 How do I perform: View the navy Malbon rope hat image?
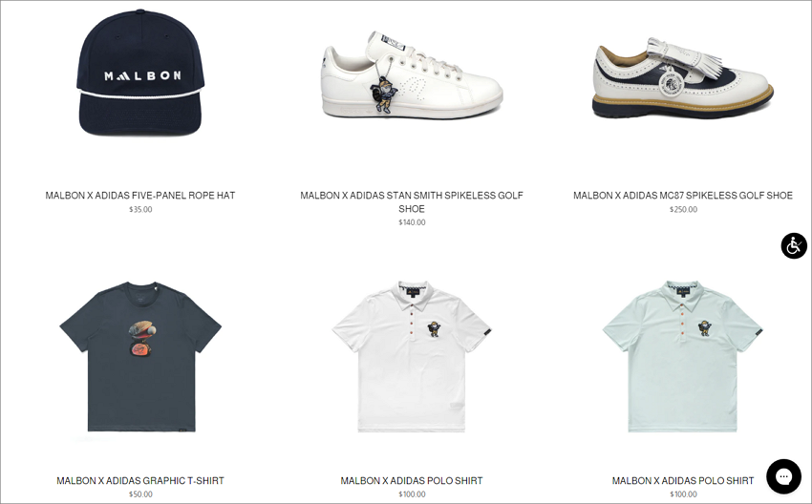pos(140,73)
